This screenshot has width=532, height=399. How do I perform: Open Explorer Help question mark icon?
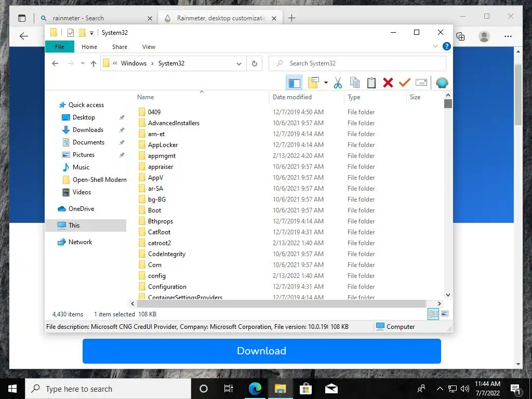(446, 46)
